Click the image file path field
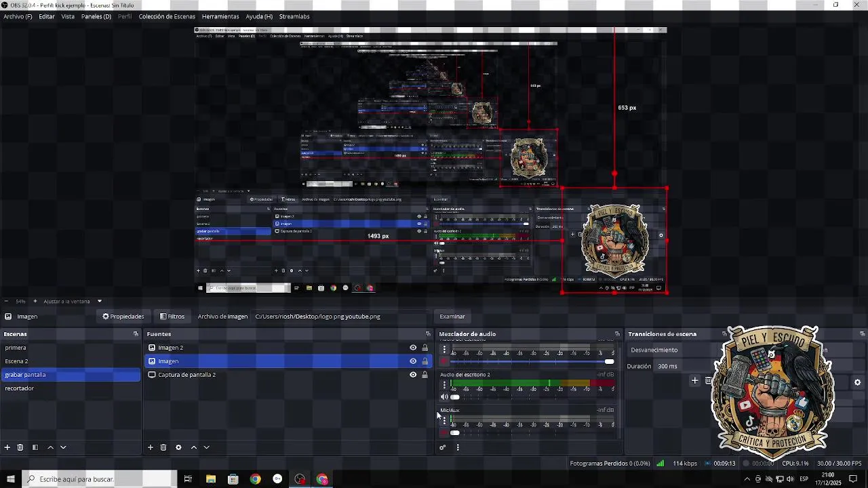The height and width of the screenshot is (488, 868). click(341, 317)
